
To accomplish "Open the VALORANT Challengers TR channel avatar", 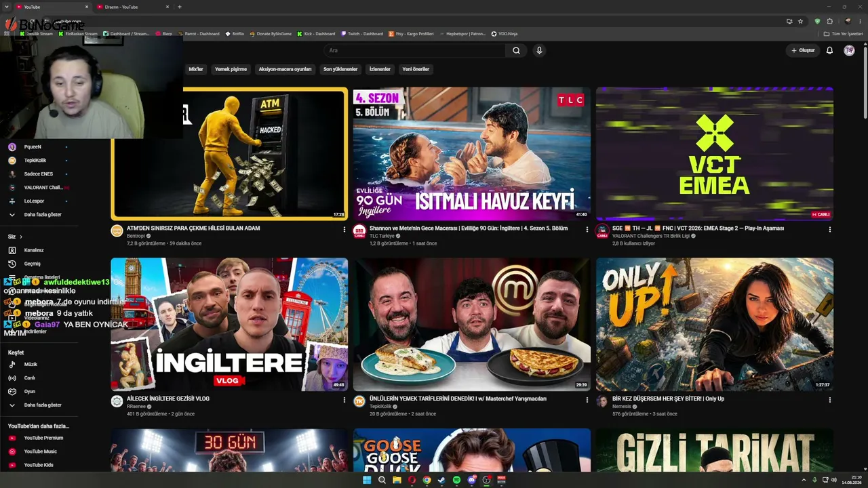I will click(x=601, y=231).
